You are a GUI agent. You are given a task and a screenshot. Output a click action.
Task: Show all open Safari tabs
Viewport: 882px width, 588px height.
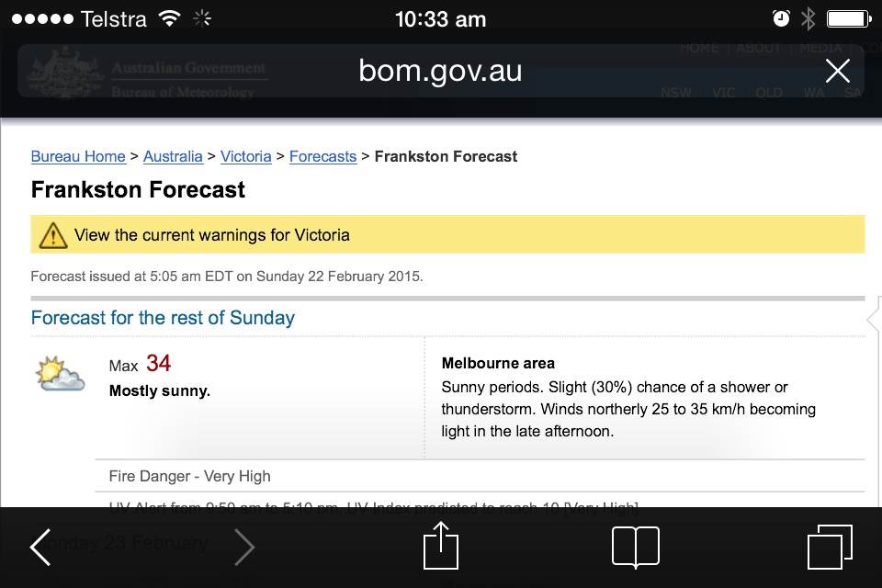coord(829,548)
